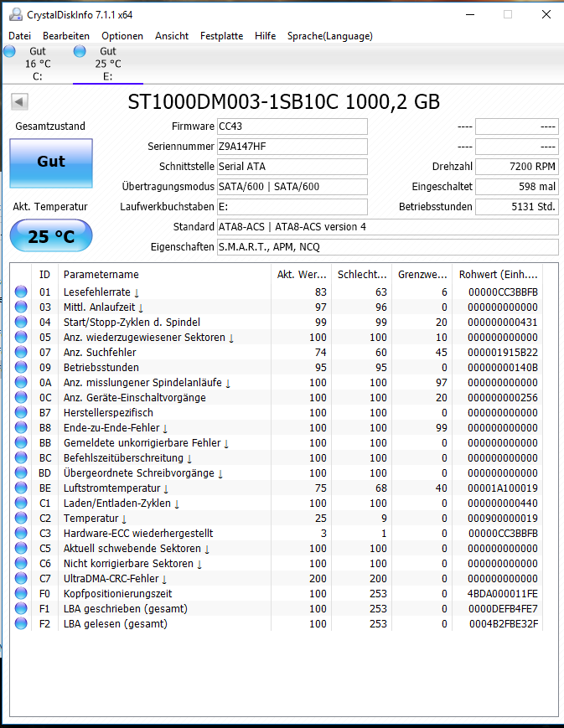Click the Eingeschaltet value 598 mal
Screen dimensions: 564x728
coord(516,187)
